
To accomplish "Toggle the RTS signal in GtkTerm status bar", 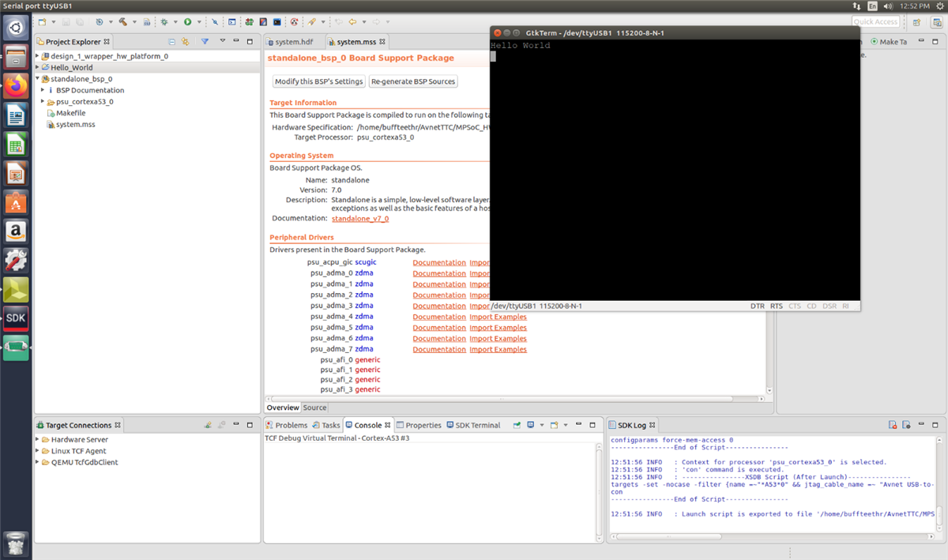I will [777, 306].
